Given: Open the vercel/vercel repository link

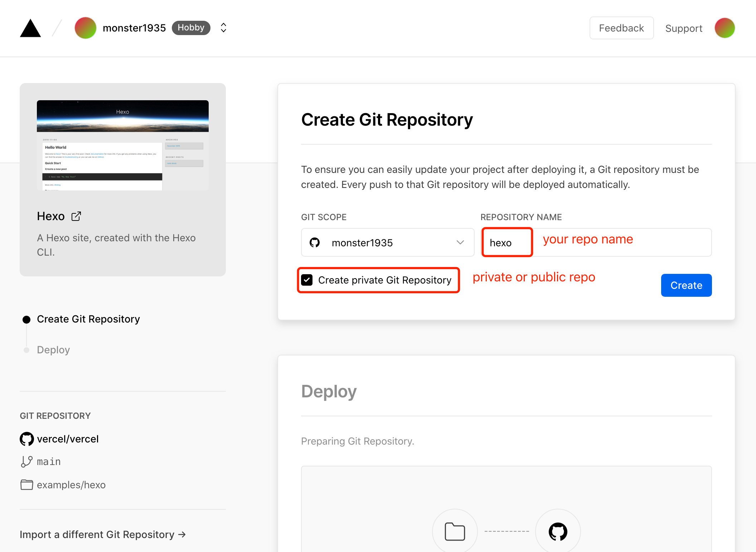Looking at the screenshot, I should point(68,439).
